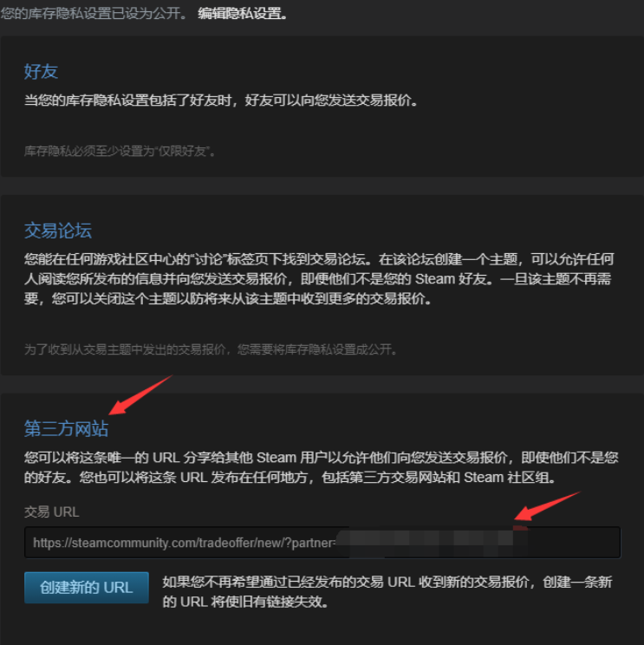The height and width of the screenshot is (645, 644).
Task: Select the 交易论坛 section heading
Action: (57, 231)
